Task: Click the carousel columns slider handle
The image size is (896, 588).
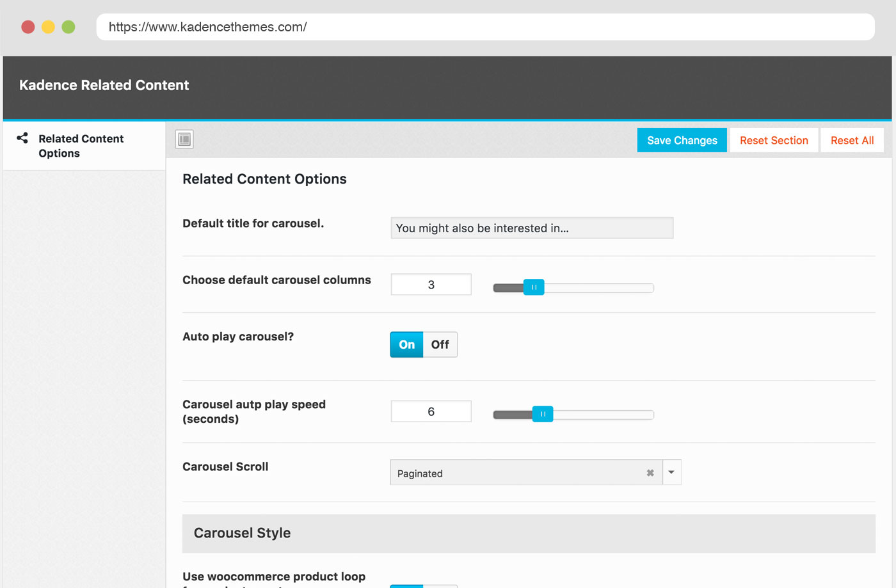Action: pyautogui.click(x=534, y=287)
